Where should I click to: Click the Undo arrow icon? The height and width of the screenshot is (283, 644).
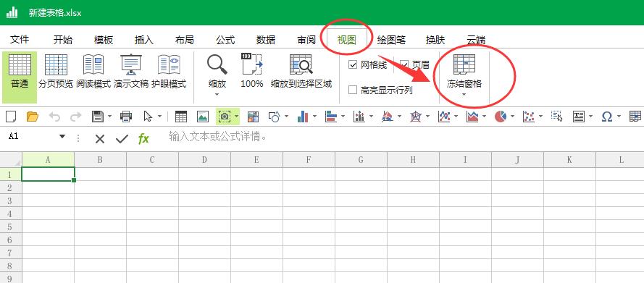(x=54, y=117)
